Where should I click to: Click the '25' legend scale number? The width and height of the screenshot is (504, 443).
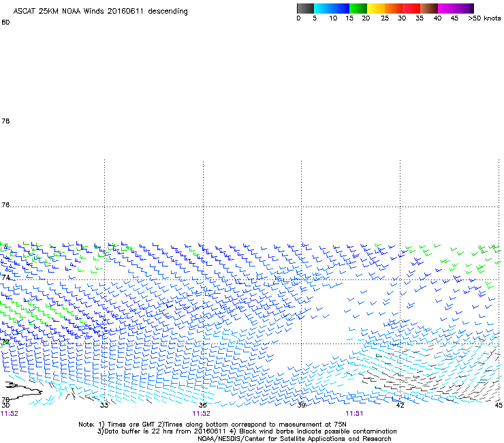point(385,18)
